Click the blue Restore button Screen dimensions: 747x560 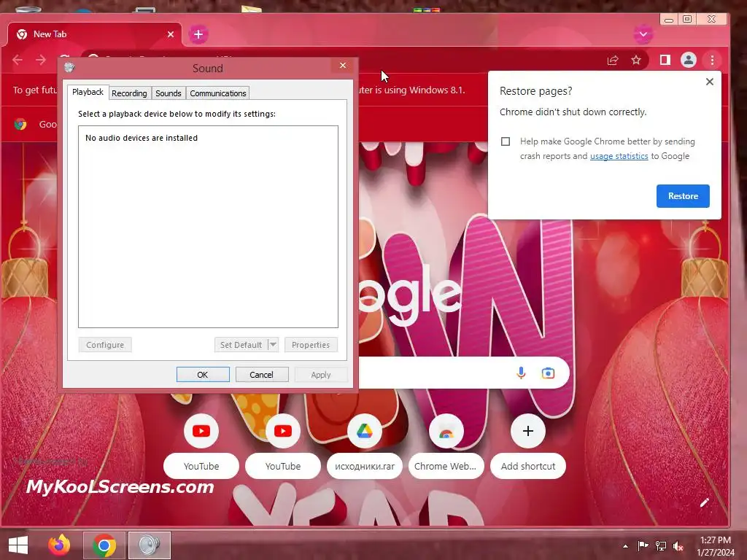(683, 196)
